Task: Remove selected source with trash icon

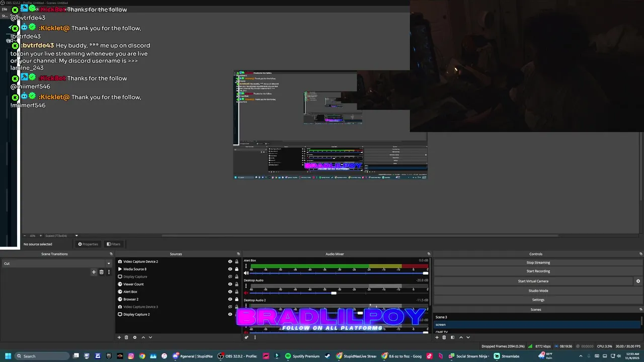Action: [126, 337]
